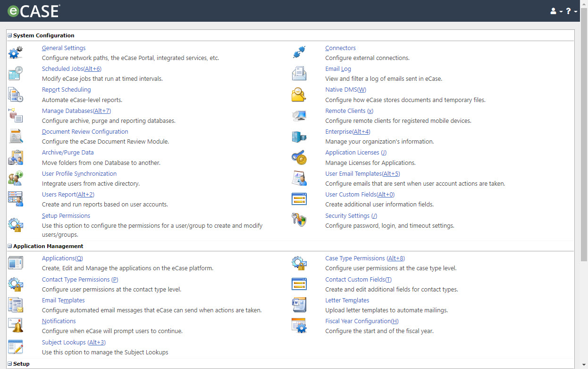Click the Native DMS folder icon
Screen dimensions: 588x369
pos(299,94)
